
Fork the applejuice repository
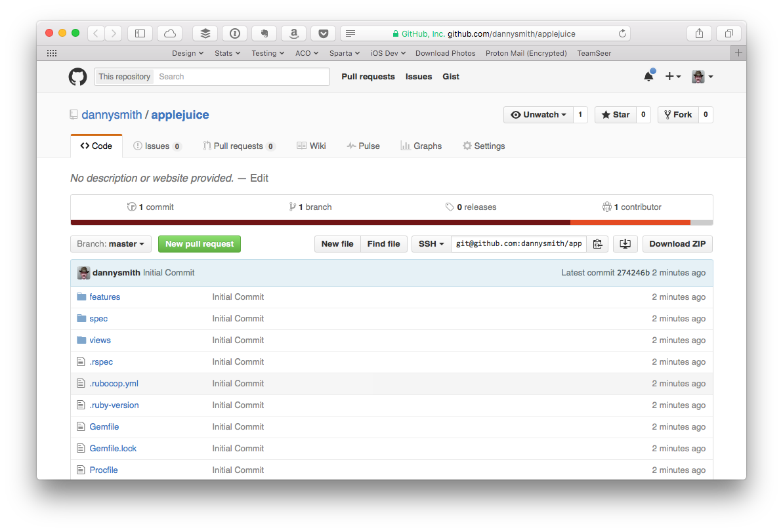(678, 115)
